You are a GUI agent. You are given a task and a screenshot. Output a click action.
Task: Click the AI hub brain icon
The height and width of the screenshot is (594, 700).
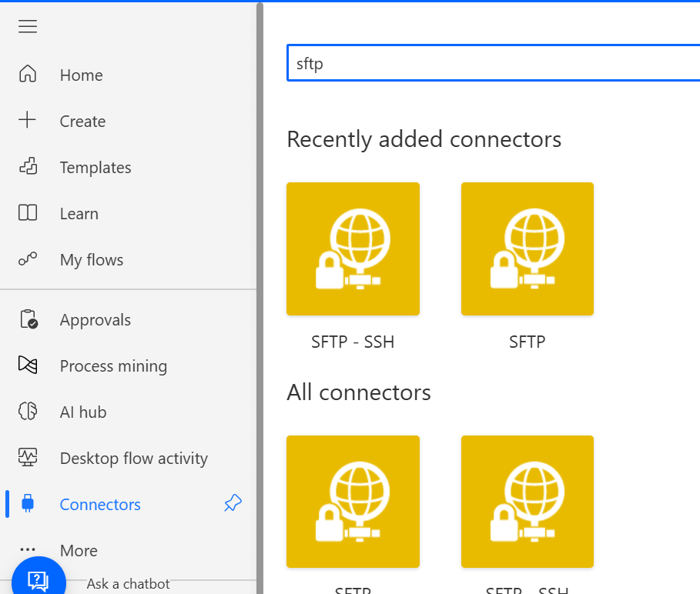[x=28, y=411]
